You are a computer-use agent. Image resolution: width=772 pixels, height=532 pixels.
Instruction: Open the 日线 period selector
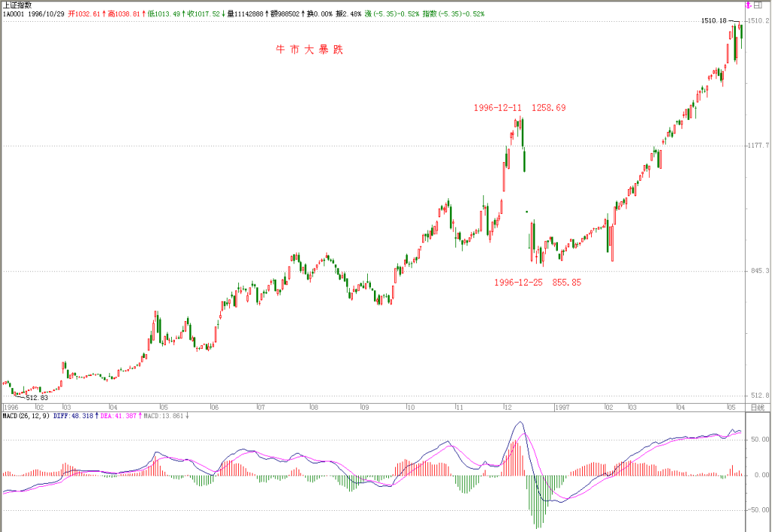(757, 408)
